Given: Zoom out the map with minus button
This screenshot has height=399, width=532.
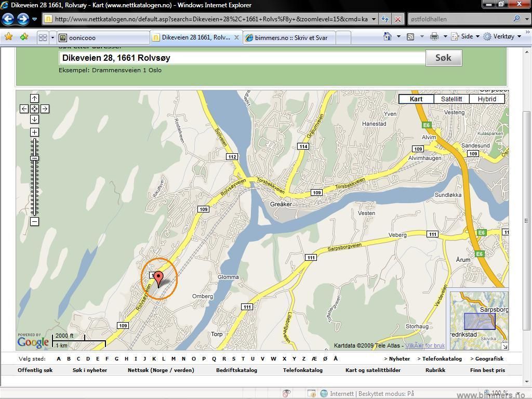Looking at the screenshot, I should 35,221.
